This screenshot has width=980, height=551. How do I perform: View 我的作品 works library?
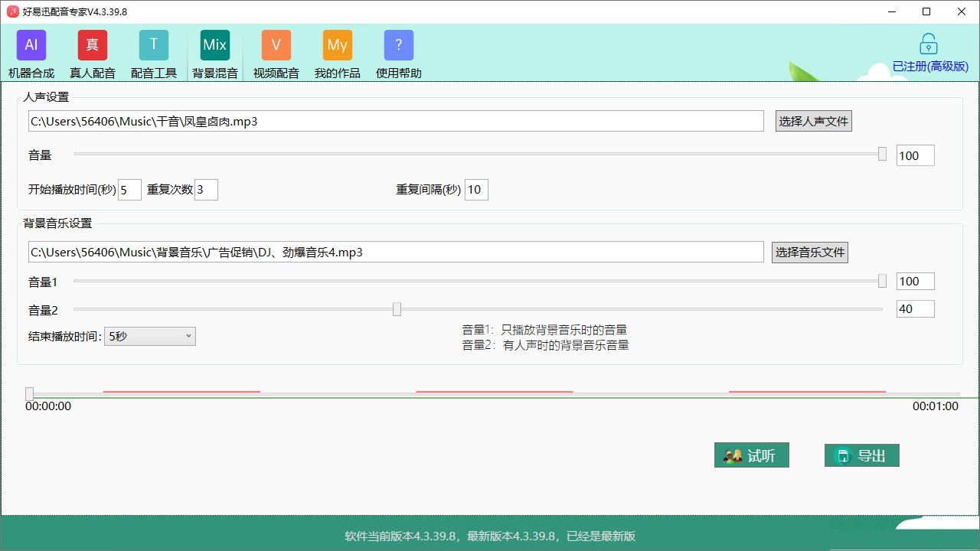[337, 54]
